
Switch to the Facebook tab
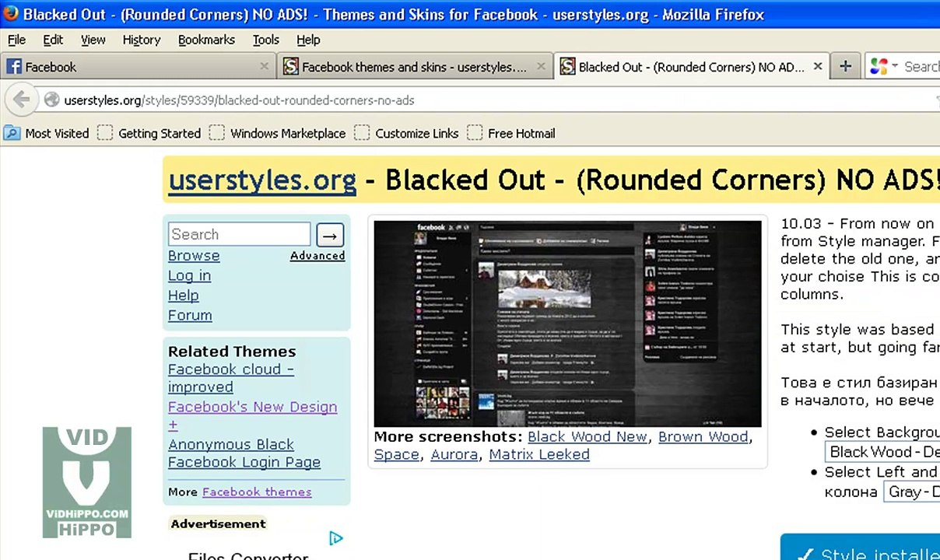(x=138, y=67)
